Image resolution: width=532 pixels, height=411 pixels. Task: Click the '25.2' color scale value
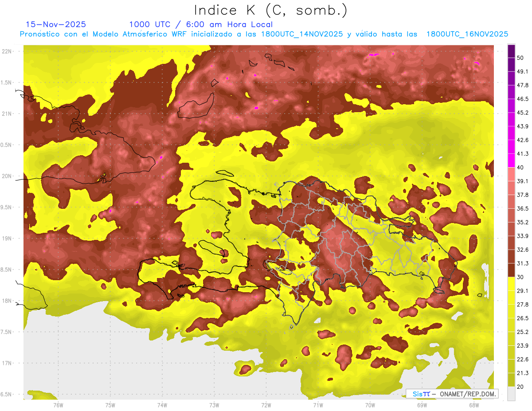click(x=523, y=332)
